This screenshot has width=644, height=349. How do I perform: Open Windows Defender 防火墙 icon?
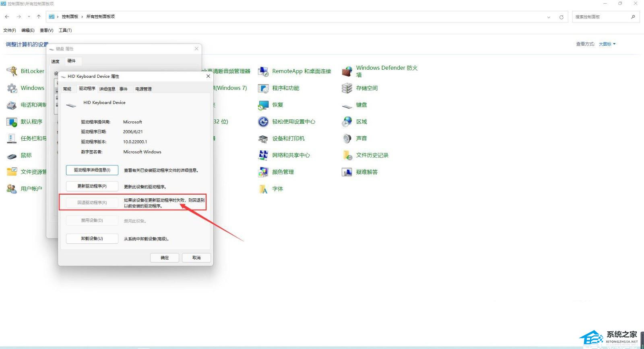click(x=347, y=71)
